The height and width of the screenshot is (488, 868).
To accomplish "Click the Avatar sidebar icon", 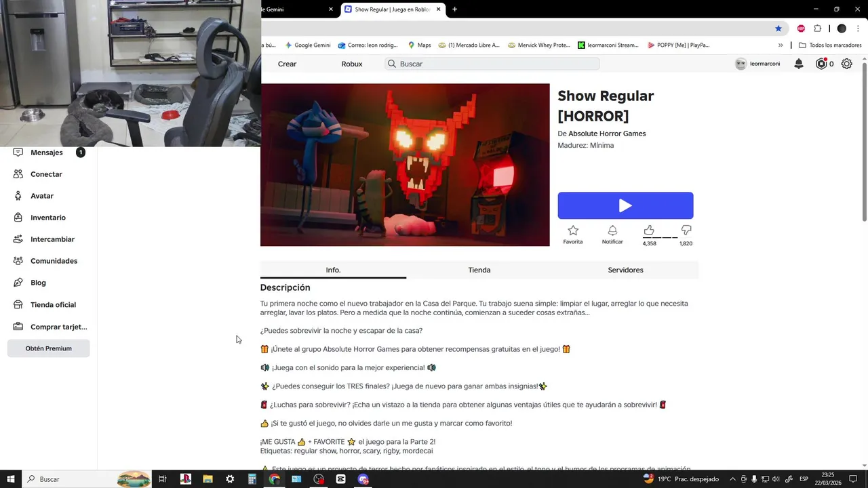I will (x=18, y=196).
